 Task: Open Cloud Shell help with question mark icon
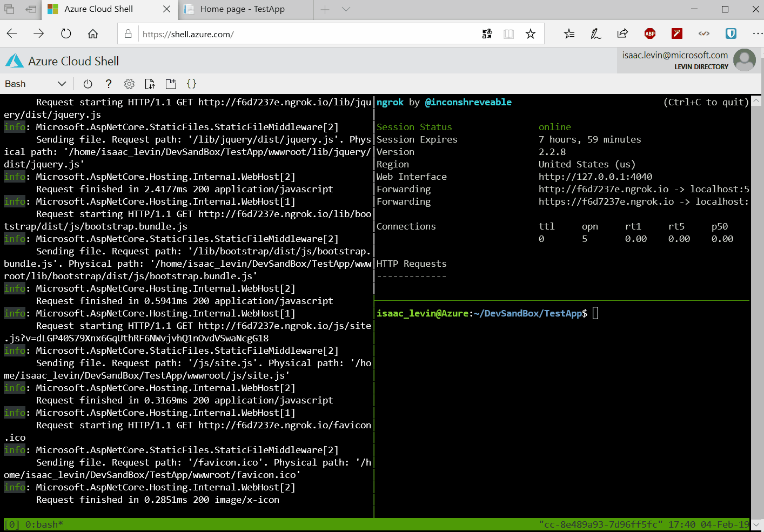click(x=108, y=84)
